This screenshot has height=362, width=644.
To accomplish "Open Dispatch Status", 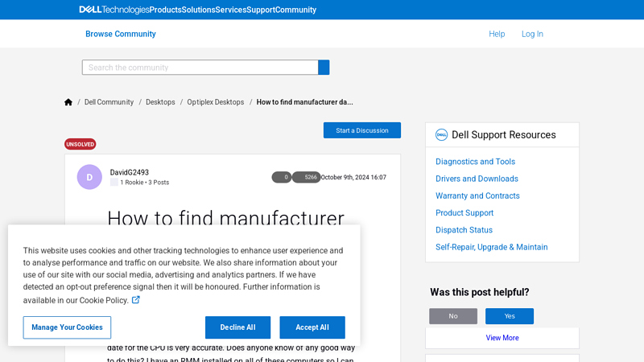I will click(x=464, y=230).
